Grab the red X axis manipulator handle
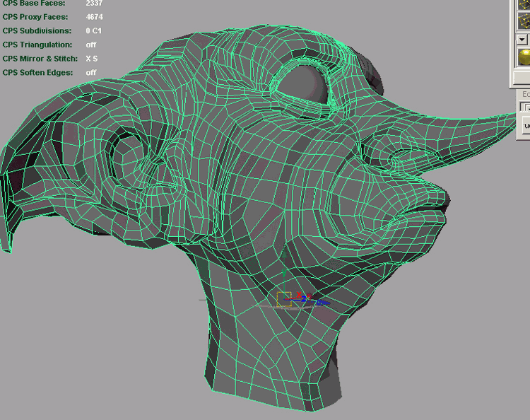 299,296
